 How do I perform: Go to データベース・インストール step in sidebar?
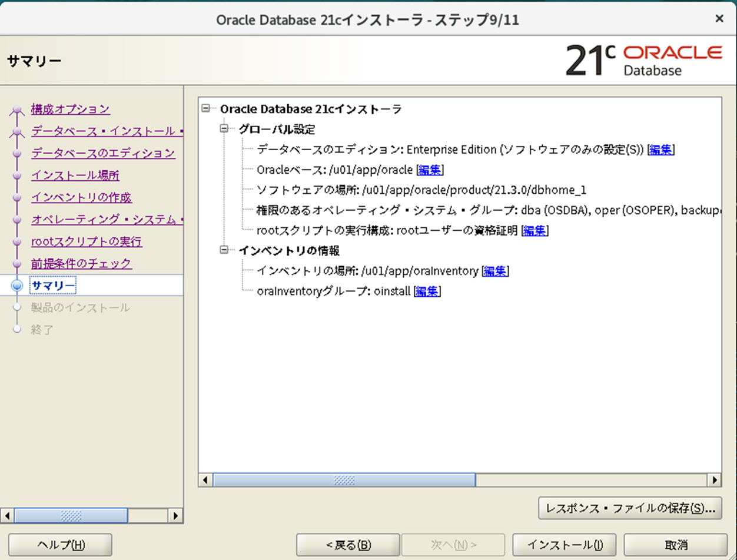pos(107,131)
